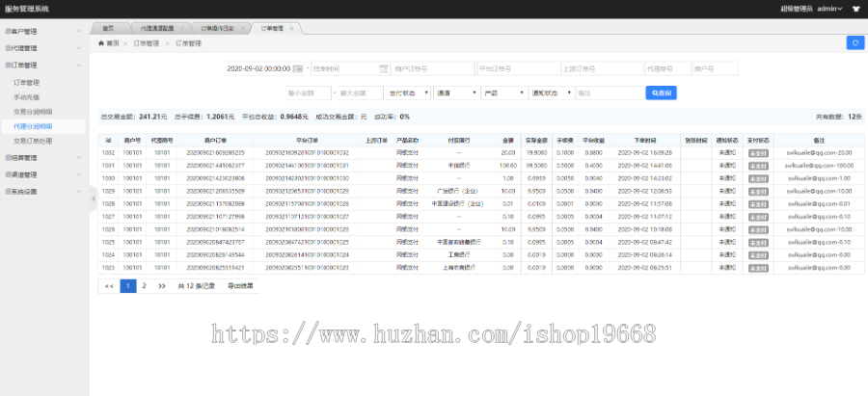Viewport: 868px width, 396px height.
Task: Open 代理分润明细 in sidebar
Action: click(x=32, y=126)
